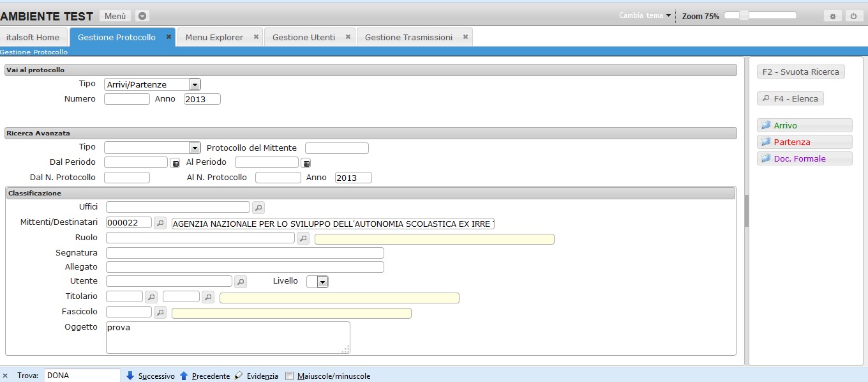The height and width of the screenshot is (382, 868).
Task: Click into the Oggetto text area
Action: (227, 337)
